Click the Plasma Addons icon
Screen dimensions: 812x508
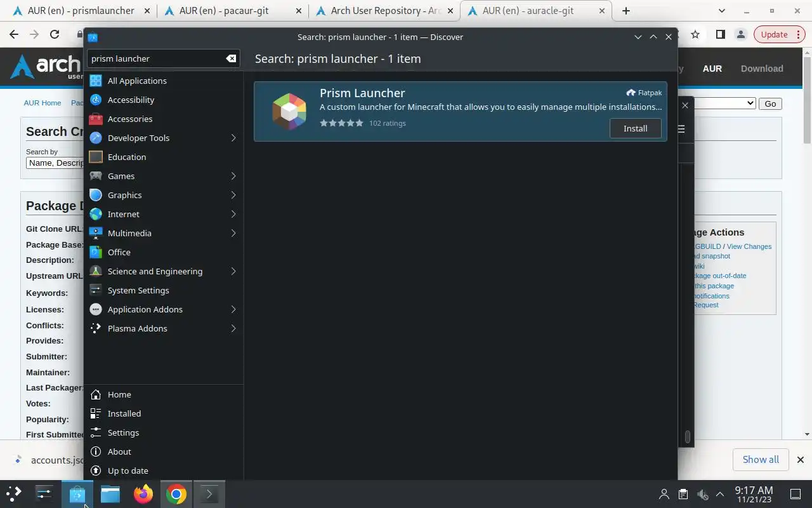point(96,328)
